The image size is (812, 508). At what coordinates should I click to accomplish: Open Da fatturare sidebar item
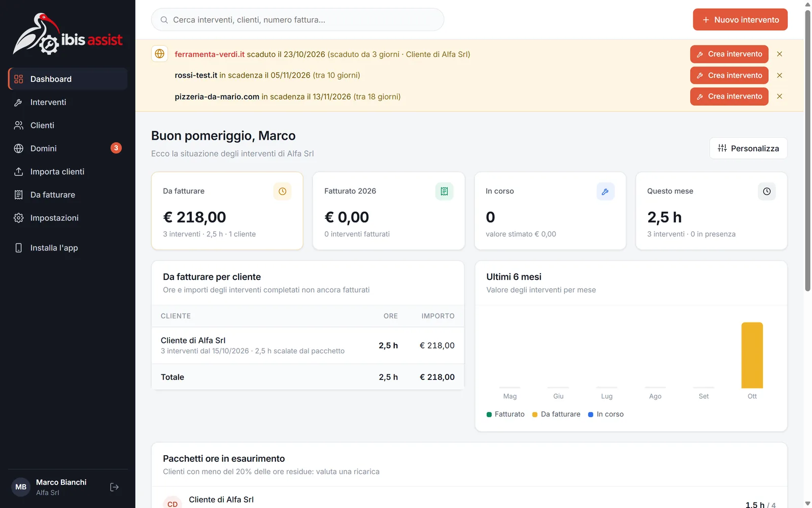pyautogui.click(x=67, y=195)
